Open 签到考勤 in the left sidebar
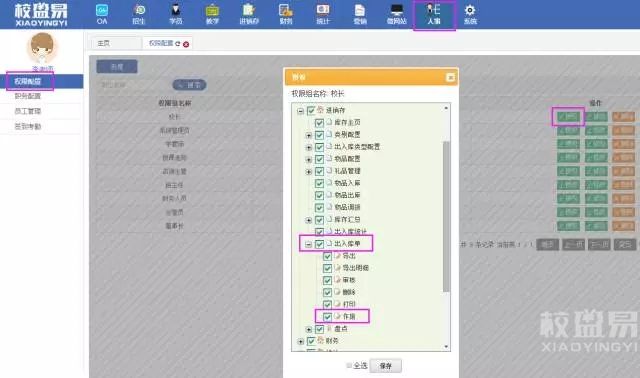Image resolution: width=640 pixels, height=378 pixels. (x=42, y=126)
